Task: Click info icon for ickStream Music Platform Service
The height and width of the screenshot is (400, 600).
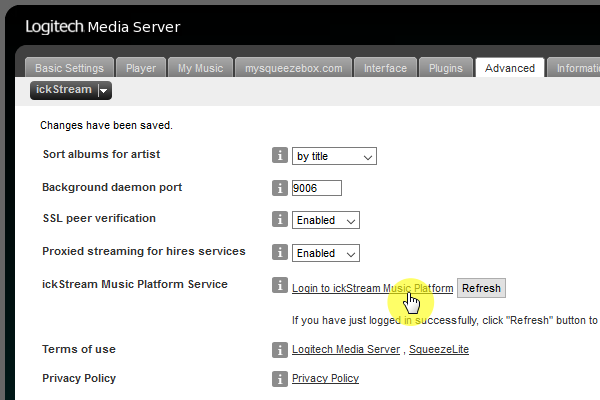Action: click(x=280, y=287)
